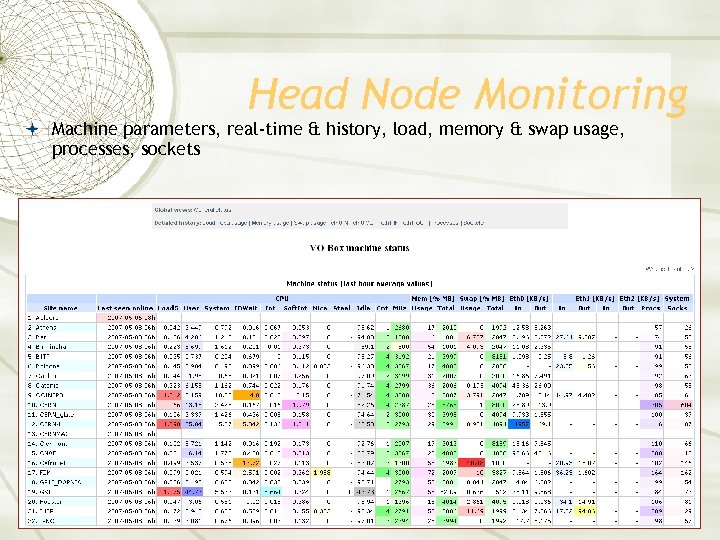Click the Mem [% MB] group header

(x=433, y=298)
